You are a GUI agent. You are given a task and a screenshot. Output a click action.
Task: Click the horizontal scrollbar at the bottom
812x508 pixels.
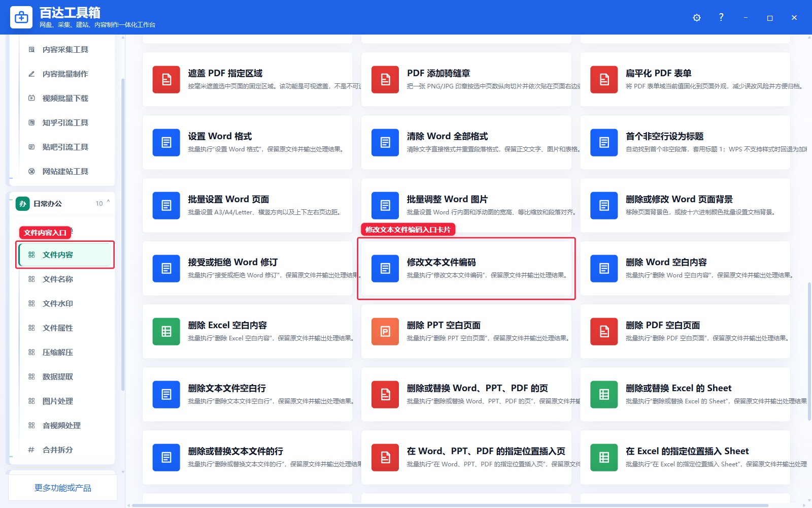tap(450, 505)
